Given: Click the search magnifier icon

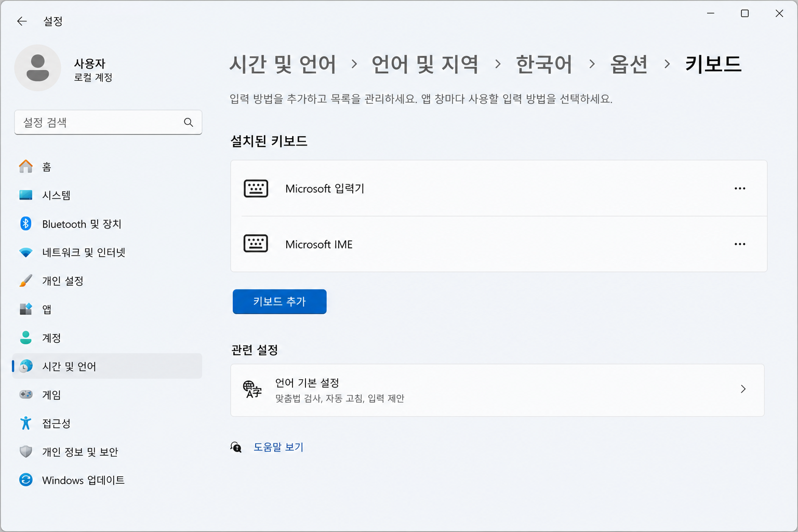Looking at the screenshot, I should point(189,122).
